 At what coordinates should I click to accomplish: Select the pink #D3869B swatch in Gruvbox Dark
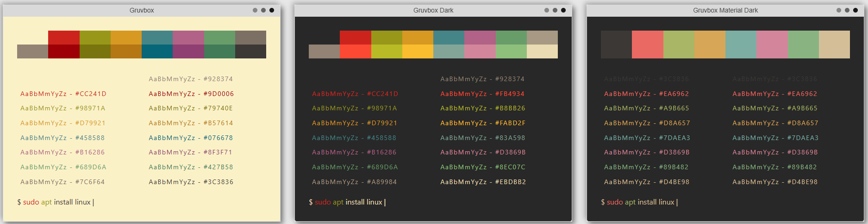(480, 51)
